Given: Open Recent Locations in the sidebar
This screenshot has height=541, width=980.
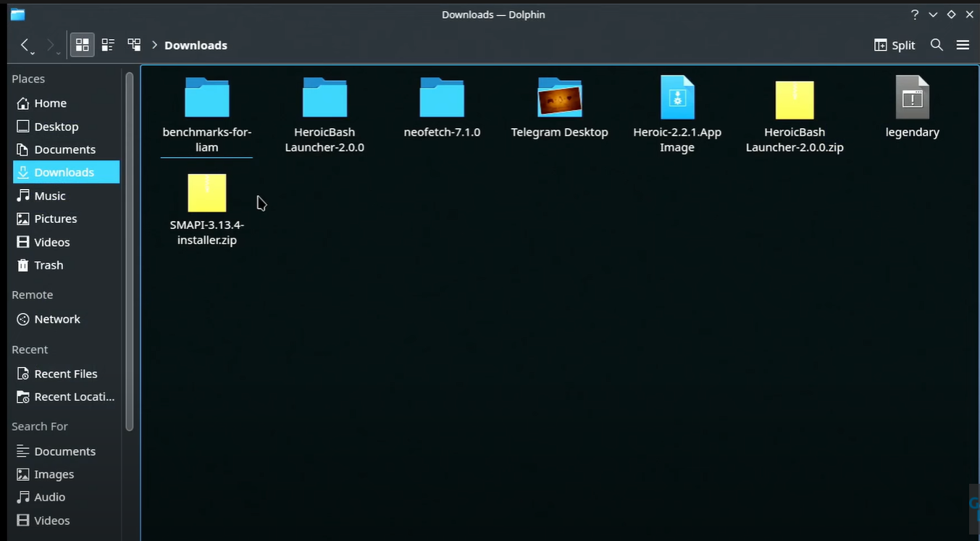Looking at the screenshot, I should tap(66, 397).
